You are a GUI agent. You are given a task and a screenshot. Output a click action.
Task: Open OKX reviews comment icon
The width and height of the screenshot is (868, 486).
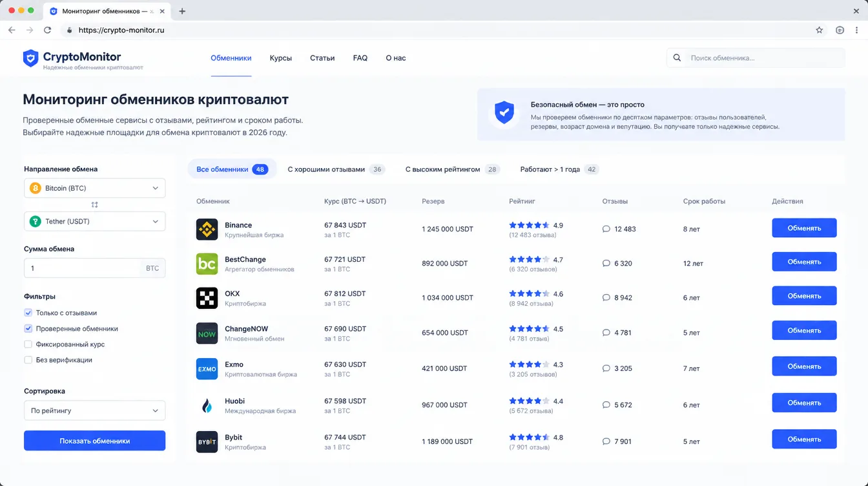606,298
